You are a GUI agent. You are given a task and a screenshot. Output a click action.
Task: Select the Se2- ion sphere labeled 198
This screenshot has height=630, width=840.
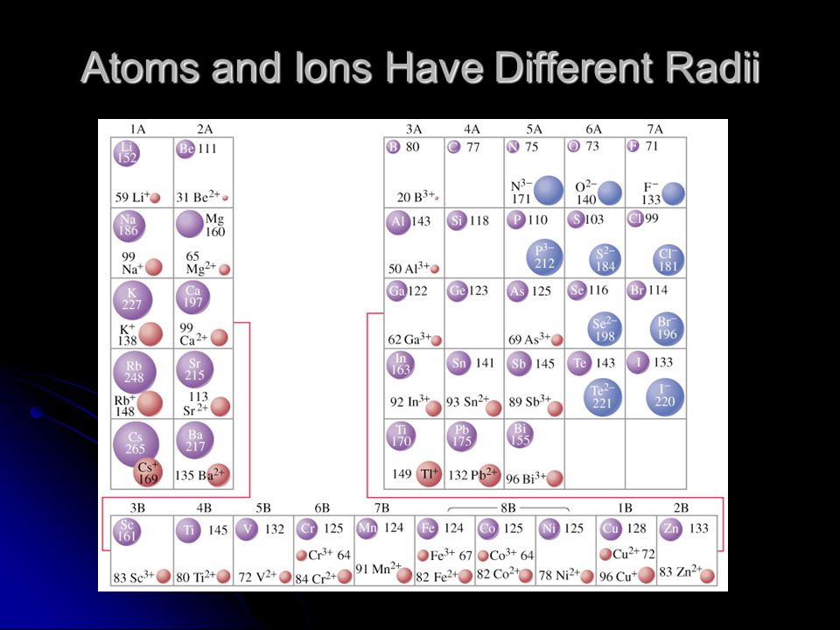[x=605, y=330]
